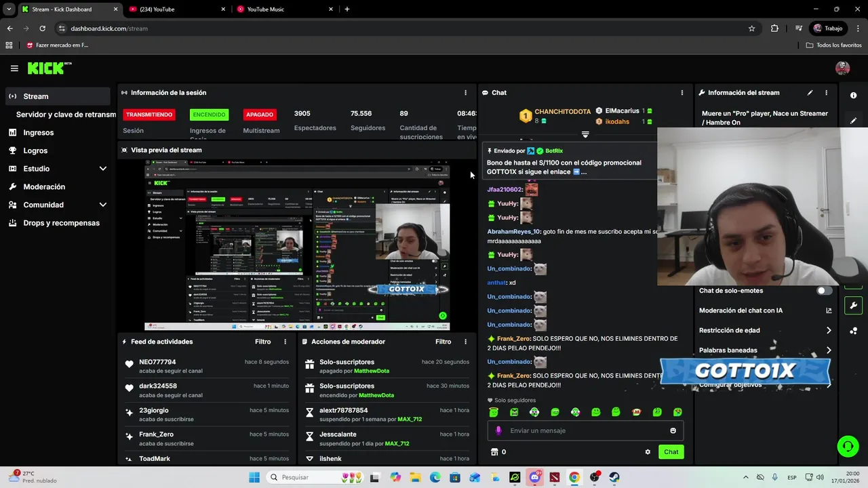Image resolution: width=868 pixels, height=488 pixels.
Task: Open Feed de actividades Filtro dropdown
Action: pos(263,342)
